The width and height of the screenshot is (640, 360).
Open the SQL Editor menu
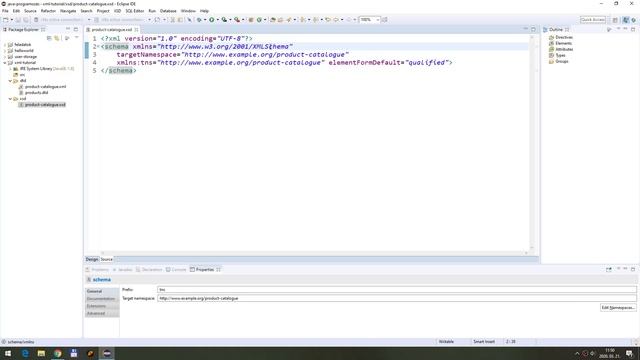tap(135, 11)
